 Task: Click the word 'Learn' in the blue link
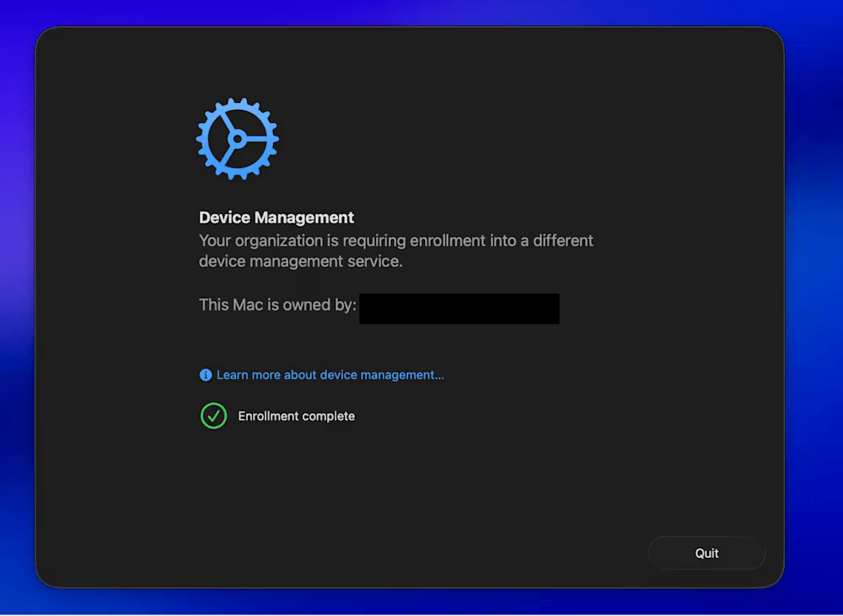232,375
